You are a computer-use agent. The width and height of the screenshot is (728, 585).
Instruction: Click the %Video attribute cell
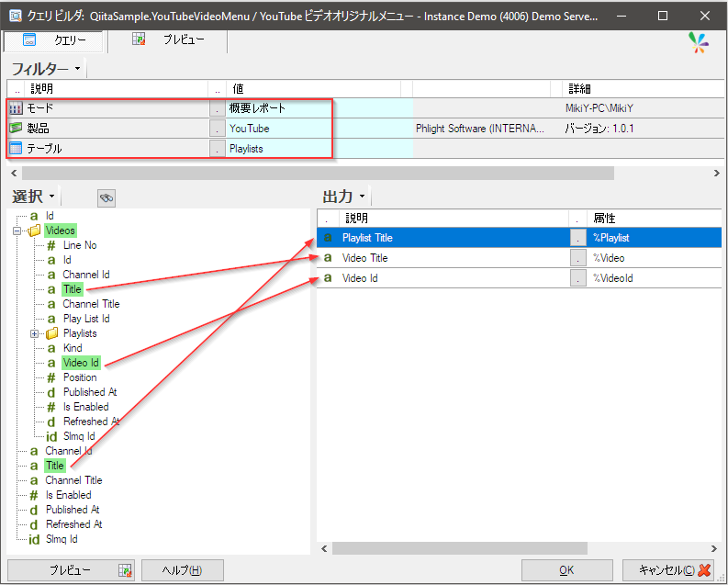coord(655,258)
